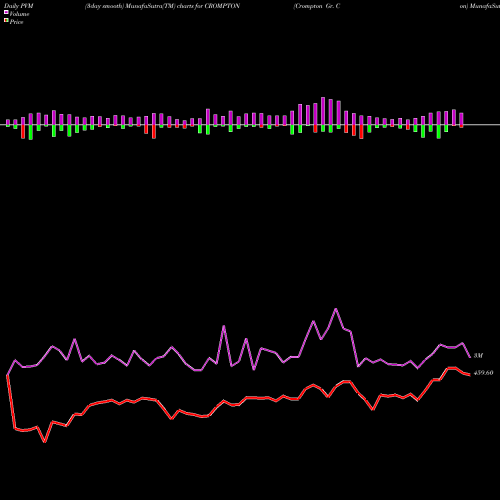
Task: Click the Price legend swatch
Action: [x=6, y=20]
